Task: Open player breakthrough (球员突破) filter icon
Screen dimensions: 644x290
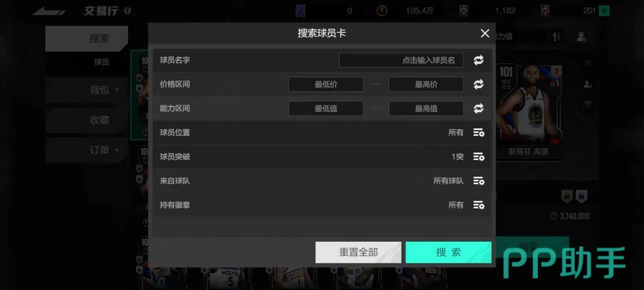Action: 478,157
